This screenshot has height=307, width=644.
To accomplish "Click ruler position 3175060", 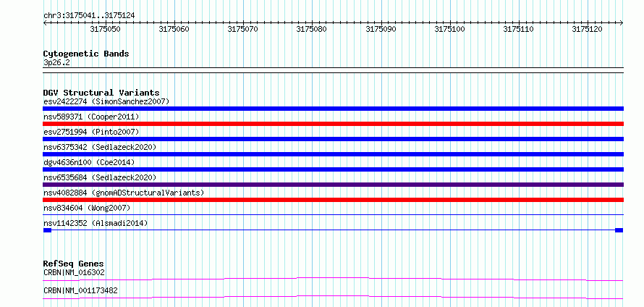I will tap(174, 29).
